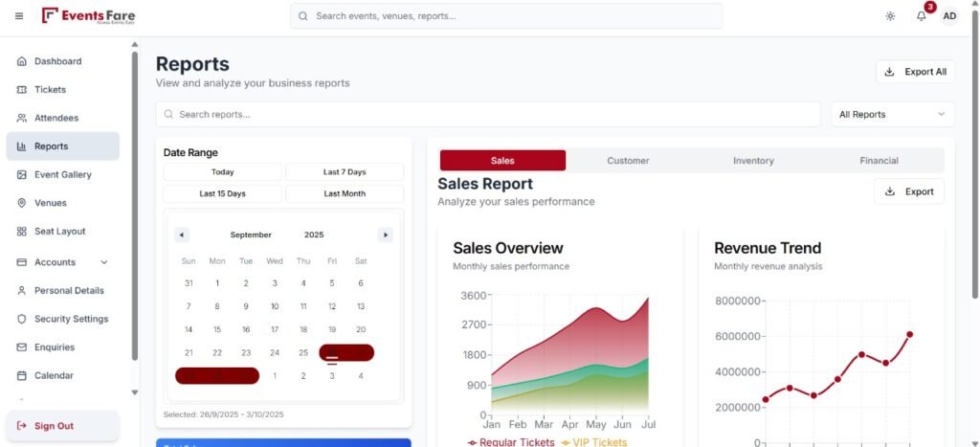Open the Seat Layout page

coord(59,232)
